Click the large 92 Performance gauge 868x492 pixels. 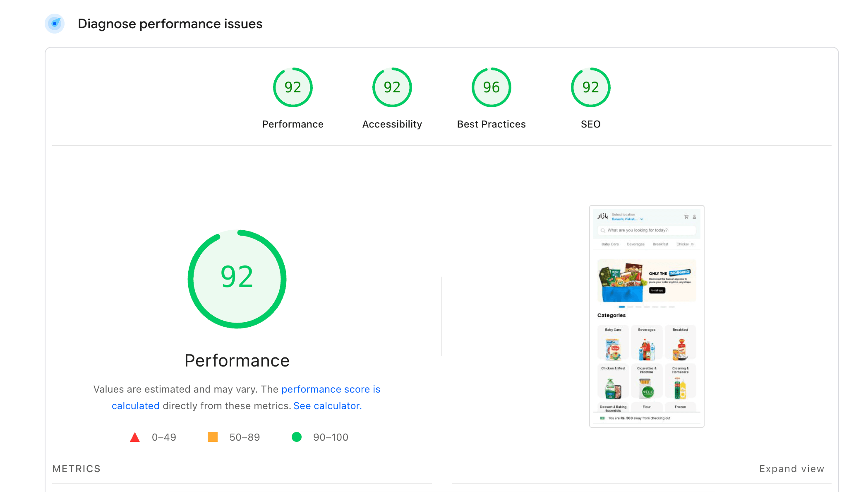click(237, 279)
